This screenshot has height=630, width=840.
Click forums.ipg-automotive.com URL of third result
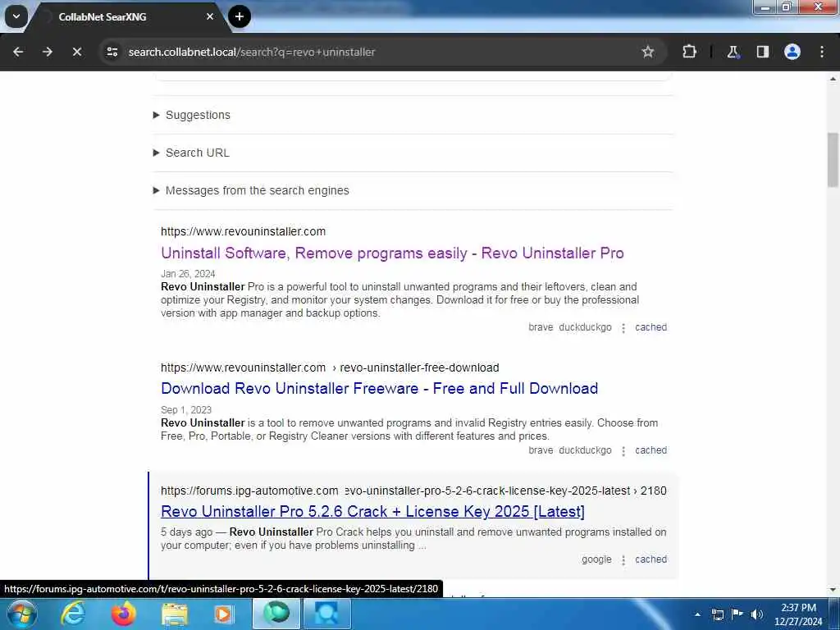point(249,491)
